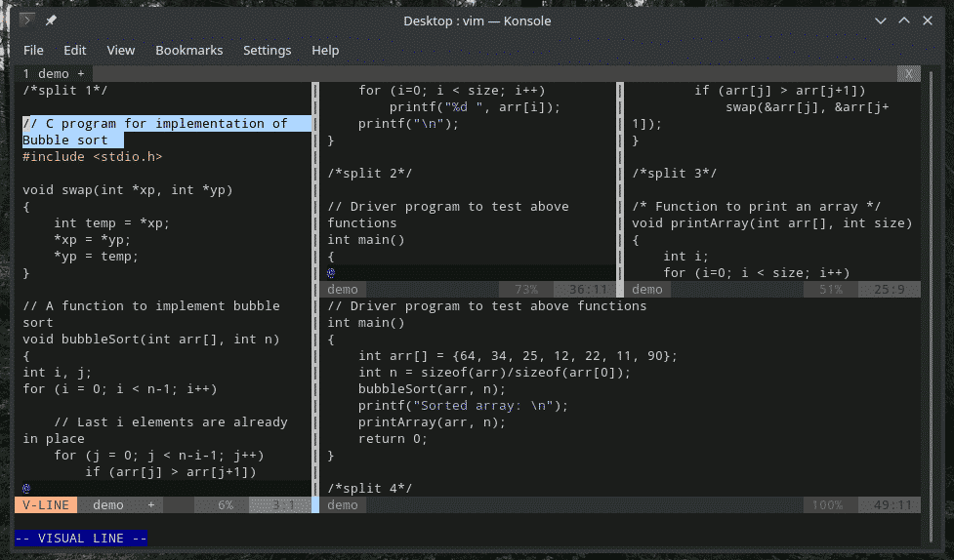Click the Konsole vertical scrollbar
This screenshot has height=560, width=954.
[931, 305]
